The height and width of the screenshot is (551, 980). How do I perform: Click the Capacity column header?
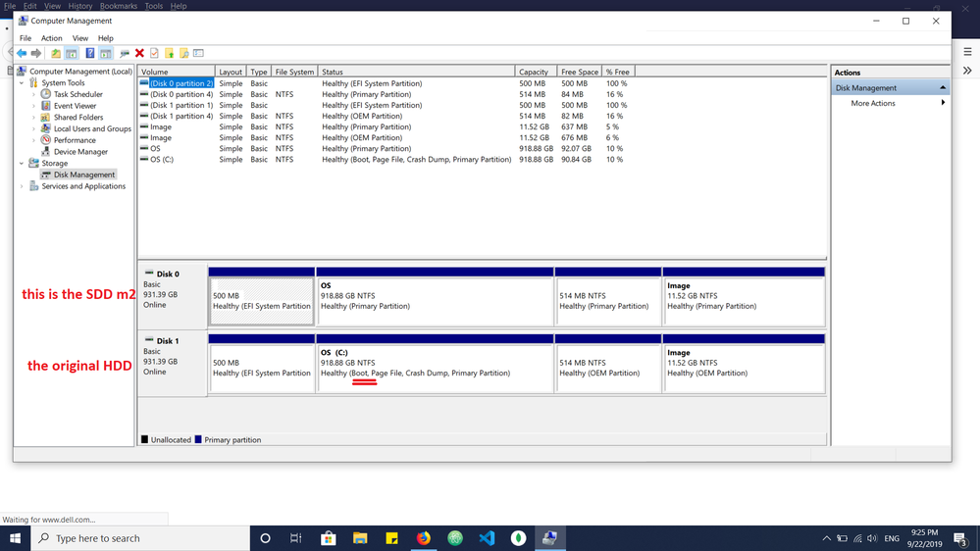tap(534, 72)
